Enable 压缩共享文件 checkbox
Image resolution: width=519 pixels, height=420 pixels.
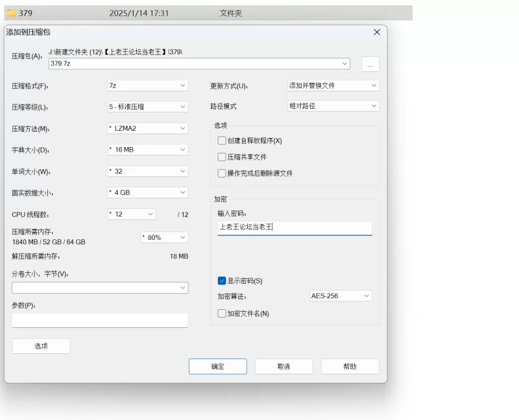tap(222, 157)
